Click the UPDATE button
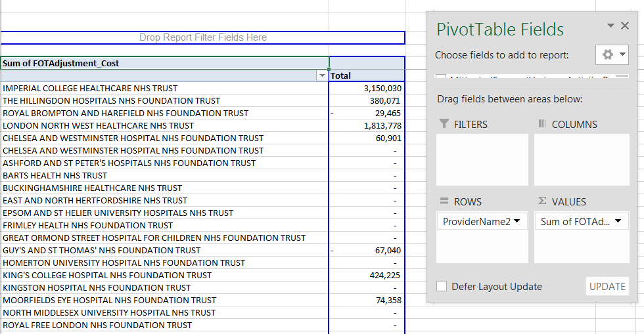Screen dimensions: 644x334 click(607, 286)
